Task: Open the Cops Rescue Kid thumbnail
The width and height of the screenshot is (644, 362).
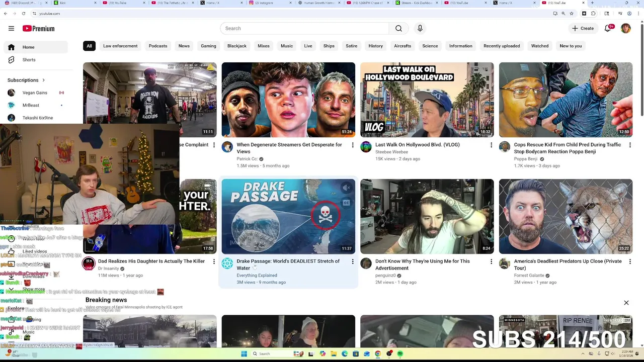Action: coord(566,100)
